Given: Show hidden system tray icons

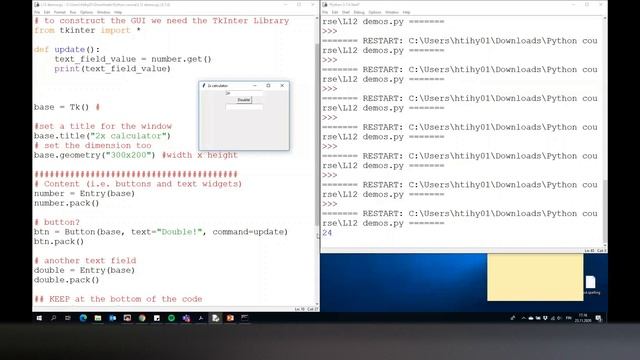Looking at the screenshot, I should [523, 318].
